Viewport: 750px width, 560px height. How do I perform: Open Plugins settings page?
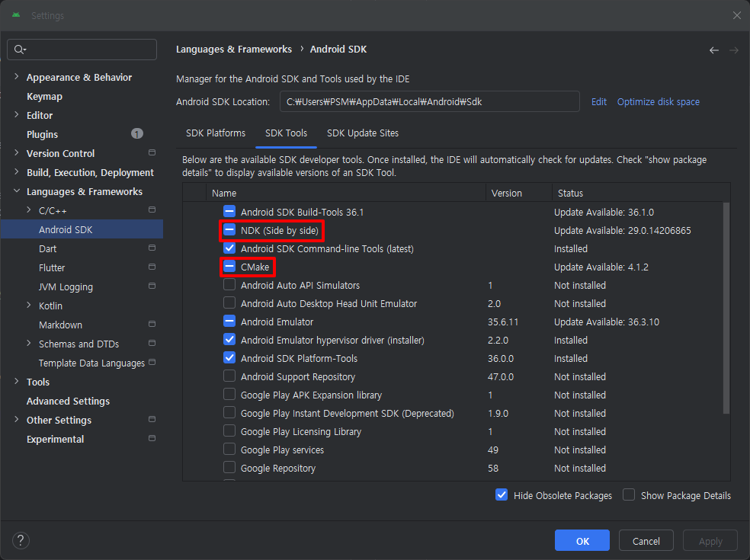point(42,134)
